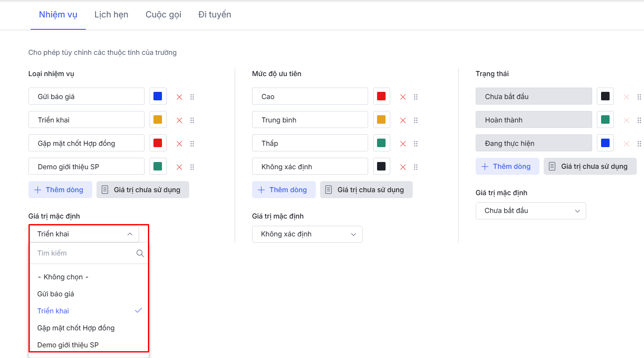Select the '- Không chọn -' option
The width and height of the screenshot is (644, 358).
click(63, 277)
